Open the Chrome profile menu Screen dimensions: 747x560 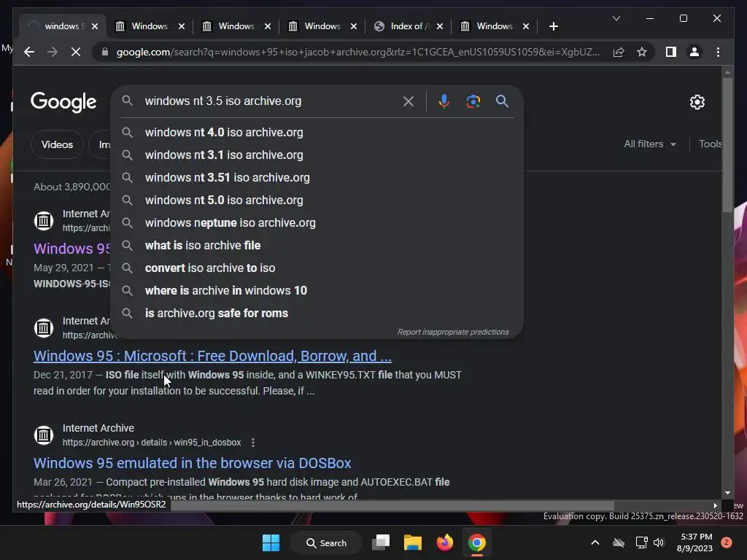694,52
